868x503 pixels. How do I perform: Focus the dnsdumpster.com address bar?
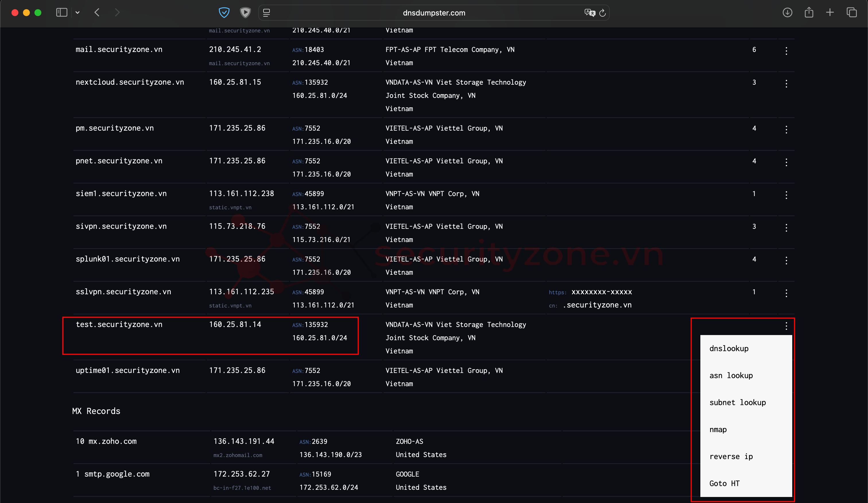click(x=434, y=13)
